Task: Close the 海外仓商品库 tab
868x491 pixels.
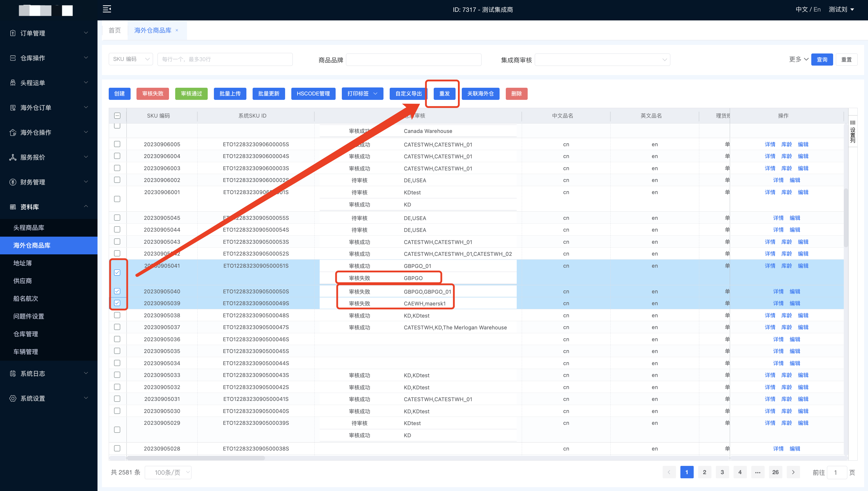Action: point(177,30)
